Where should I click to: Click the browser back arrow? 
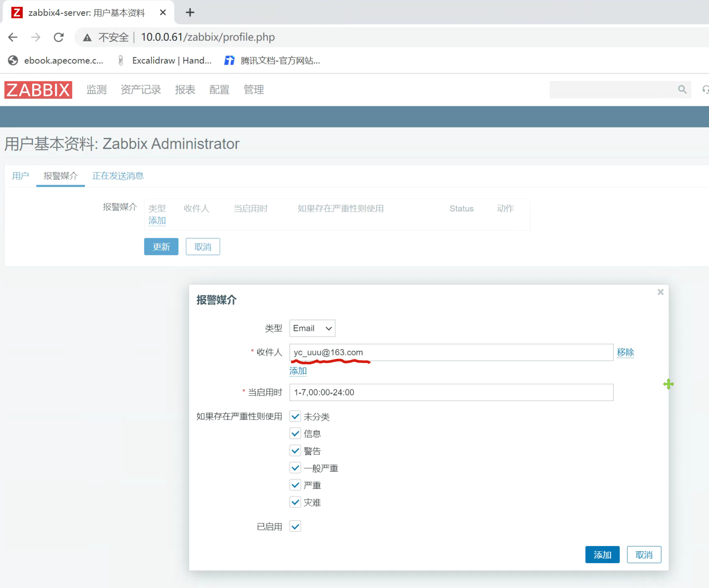(x=13, y=37)
